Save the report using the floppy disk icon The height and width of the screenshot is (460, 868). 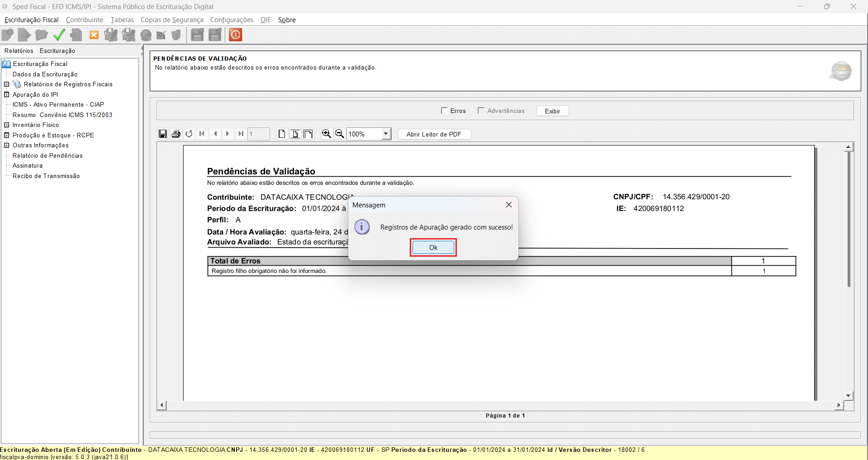click(163, 134)
